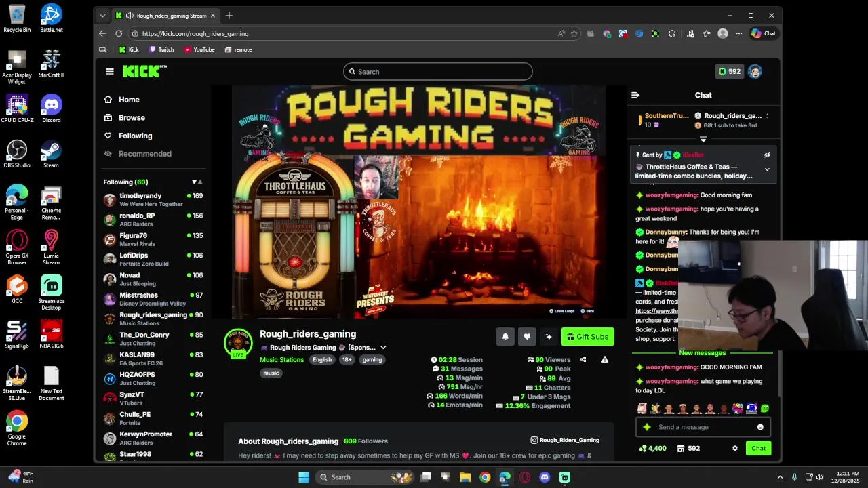Open timothyrandy channel in following list
This screenshot has height=488, width=868.
153,199
